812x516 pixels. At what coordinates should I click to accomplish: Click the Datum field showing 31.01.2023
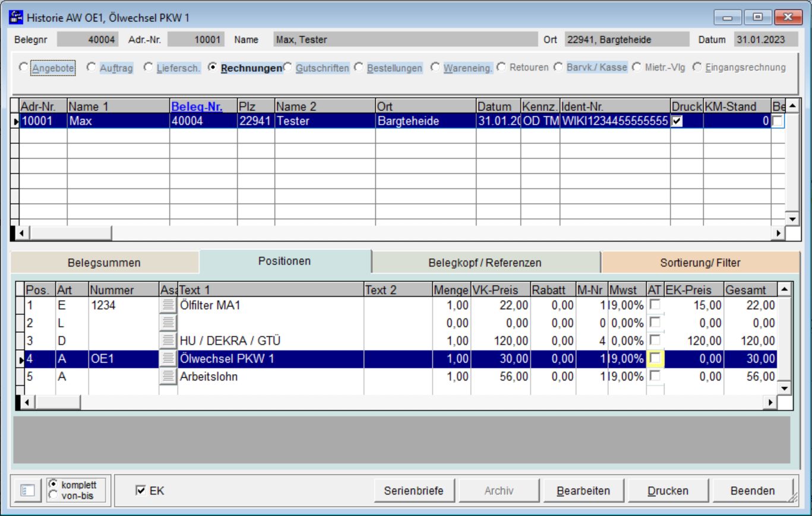point(767,40)
